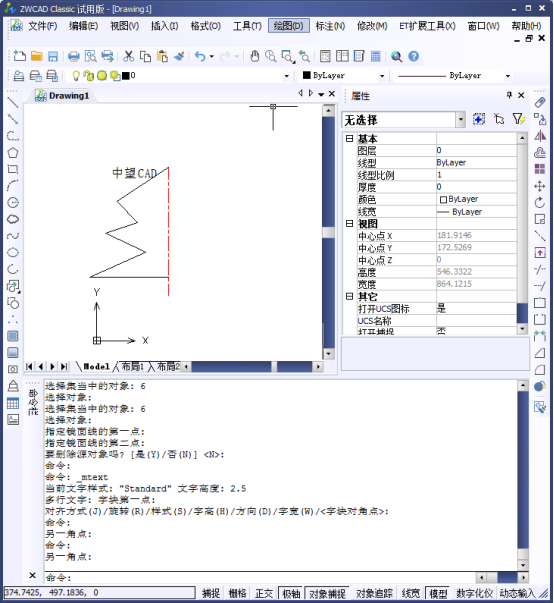The height and width of the screenshot is (603, 554).
Task: Click the Table tool in left toolbar
Action: pos(13,403)
